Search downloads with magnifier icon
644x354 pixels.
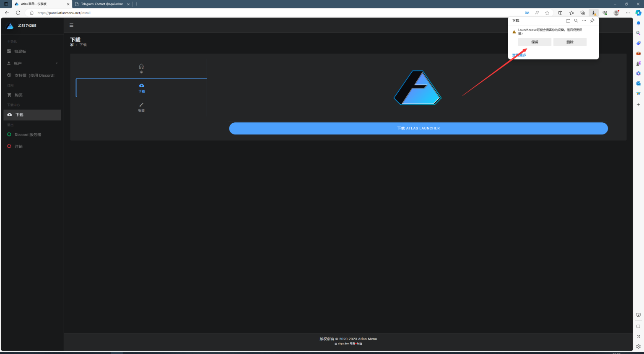pos(576,21)
